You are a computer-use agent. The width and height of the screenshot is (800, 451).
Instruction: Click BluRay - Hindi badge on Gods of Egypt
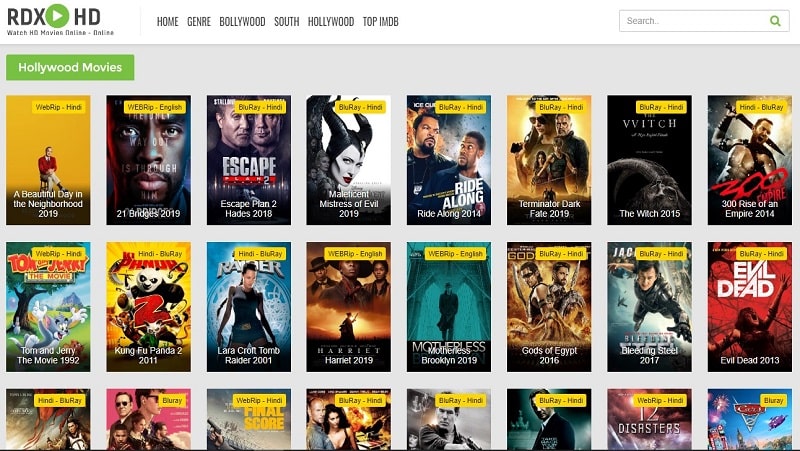coord(561,254)
